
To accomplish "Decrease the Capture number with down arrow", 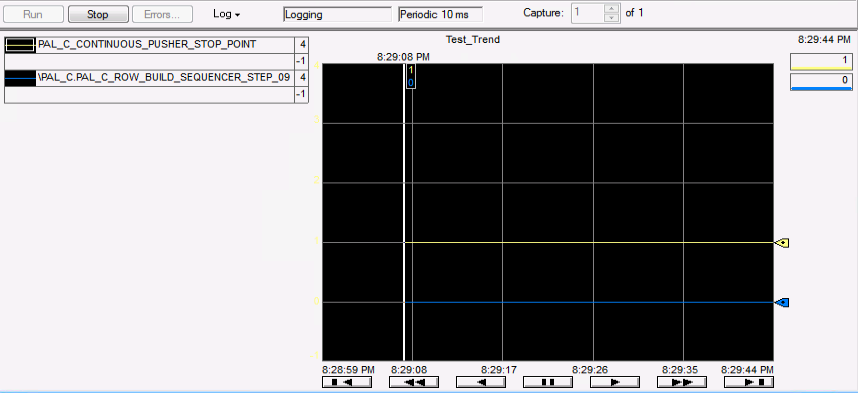I will click(x=611, y=18).
